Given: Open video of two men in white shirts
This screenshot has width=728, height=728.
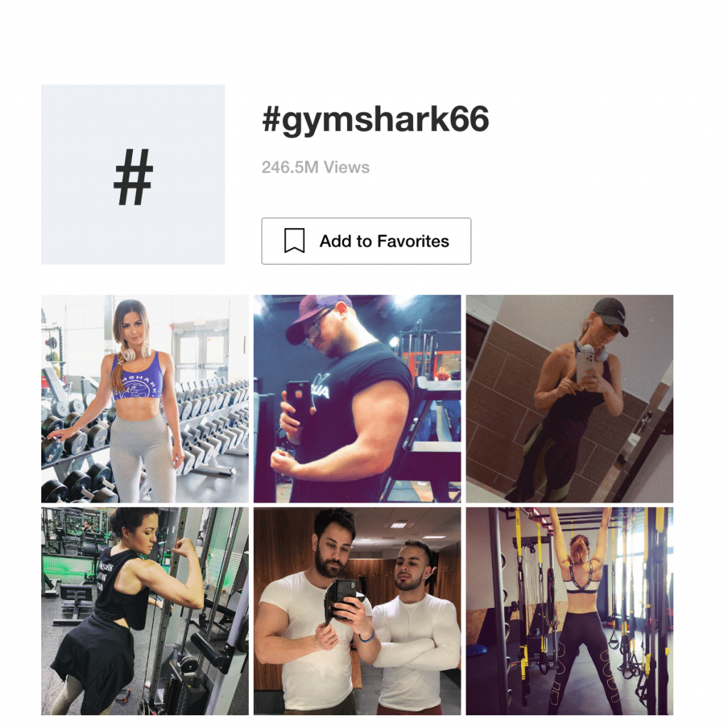Looking at the screenshot, I should [357, 611].
